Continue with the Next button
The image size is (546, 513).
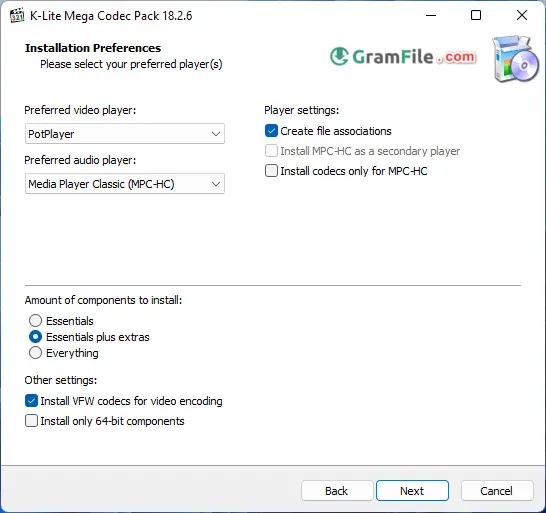click(x=412, y=491)
